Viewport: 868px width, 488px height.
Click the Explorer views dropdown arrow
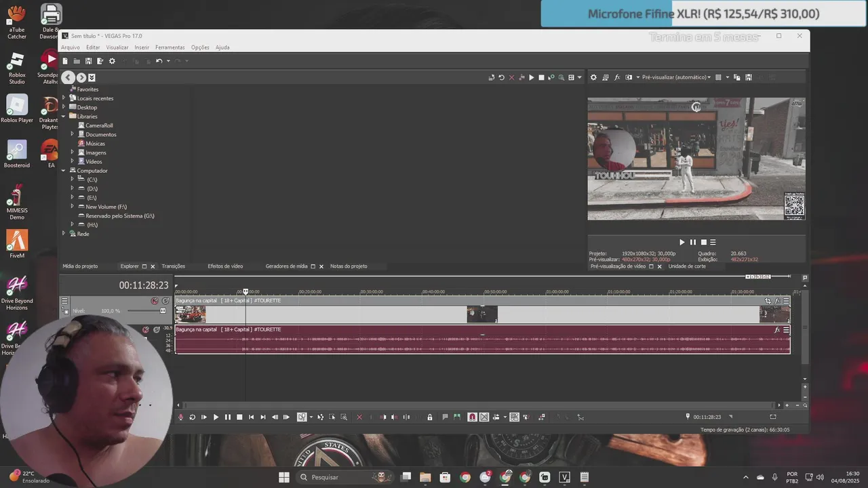[579, 77]
